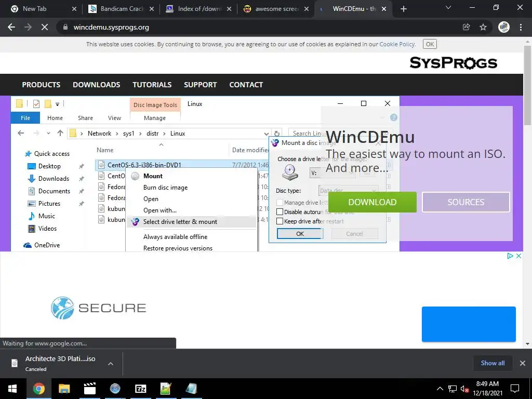Click the screenshot's dialog OK button
Screen dimensions: 532x399
point(300,233)
